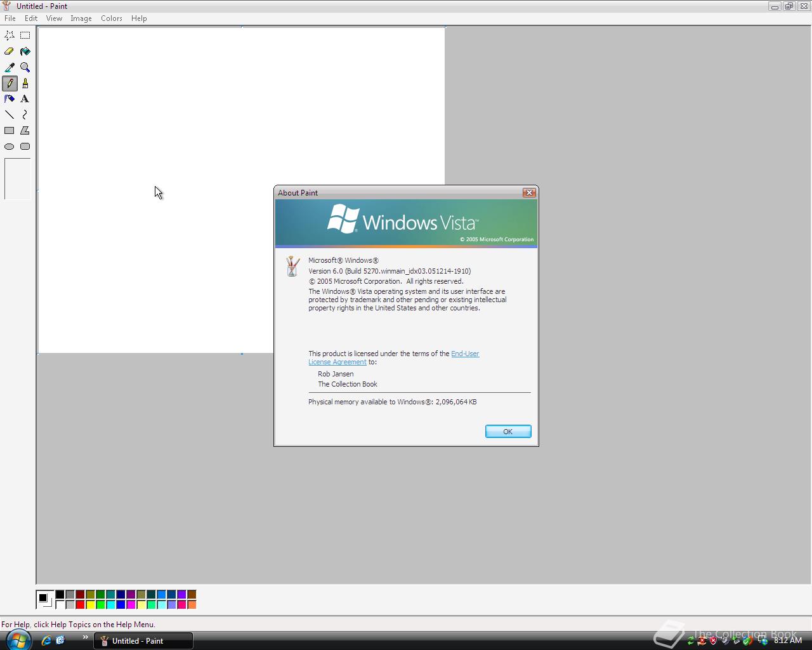Screen dimensions: 812x650
Task: Click the status bar help text
Action: click(x=78, y=625)
